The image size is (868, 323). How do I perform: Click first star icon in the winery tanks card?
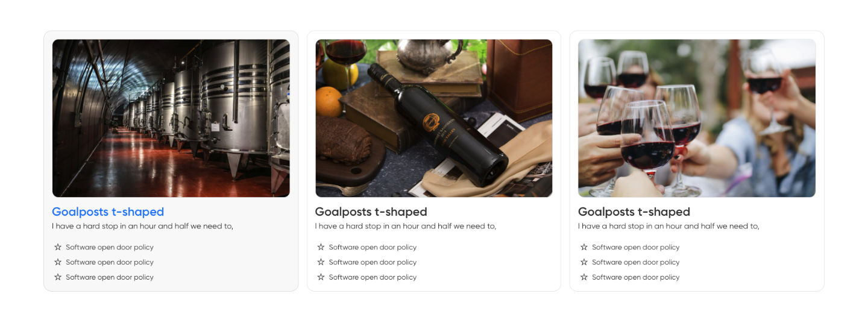(58, 247)
